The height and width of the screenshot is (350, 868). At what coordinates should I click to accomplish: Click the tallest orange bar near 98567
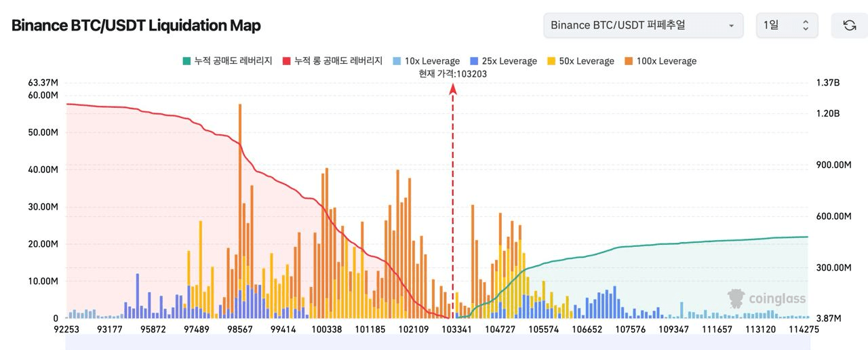240,170
